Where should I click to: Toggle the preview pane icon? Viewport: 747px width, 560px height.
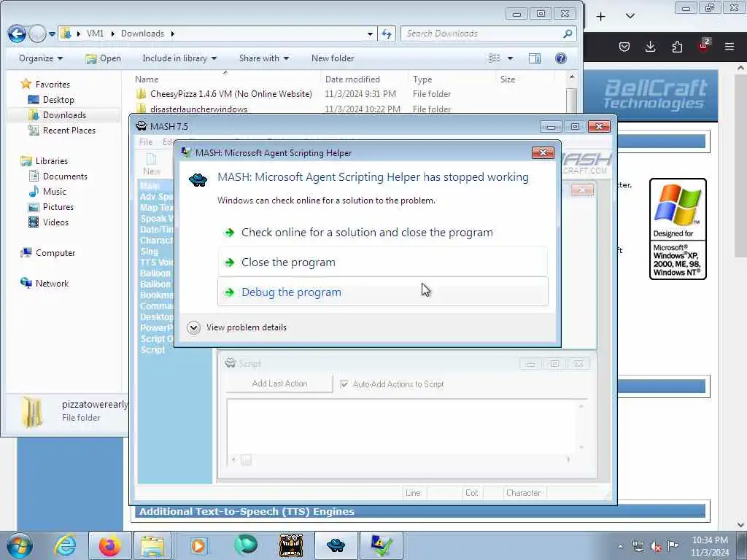(535, 58)
